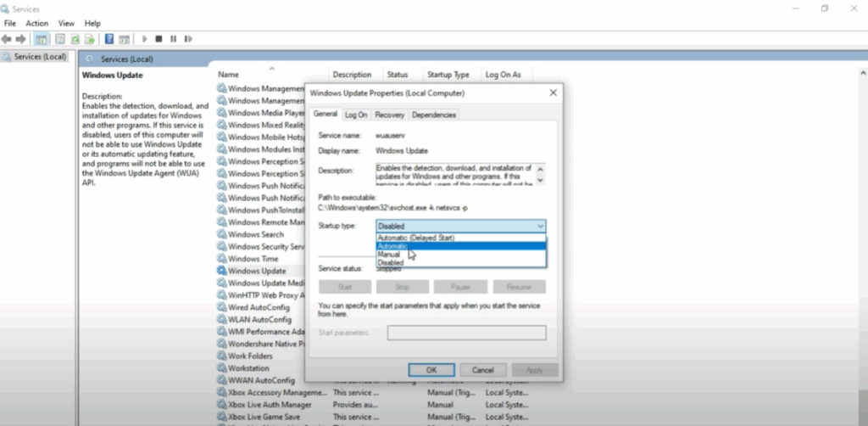Click the toolbar Forward arrow

click(21, 39)
